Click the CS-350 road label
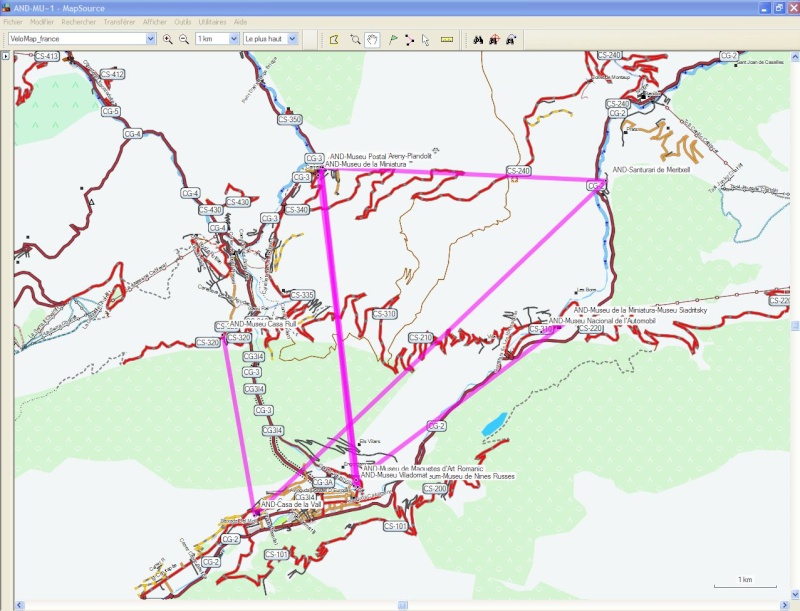 click(x=290, y=119)
